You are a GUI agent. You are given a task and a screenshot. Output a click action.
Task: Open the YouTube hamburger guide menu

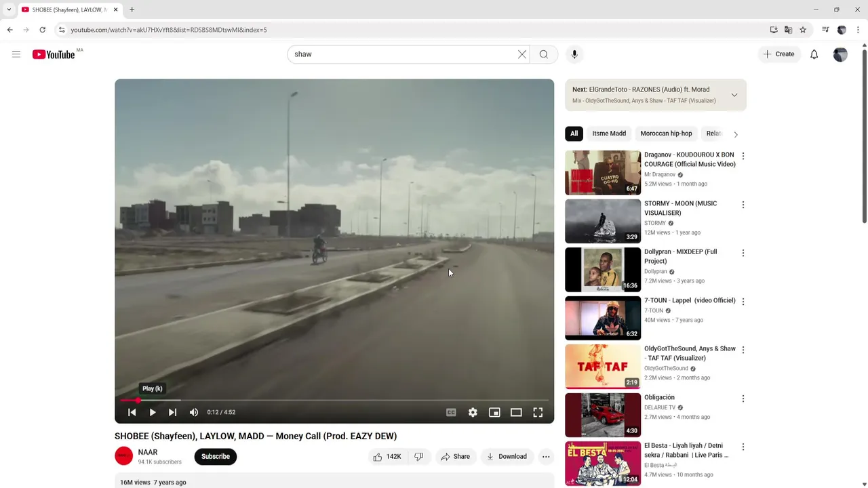click(x=16, y=54)
